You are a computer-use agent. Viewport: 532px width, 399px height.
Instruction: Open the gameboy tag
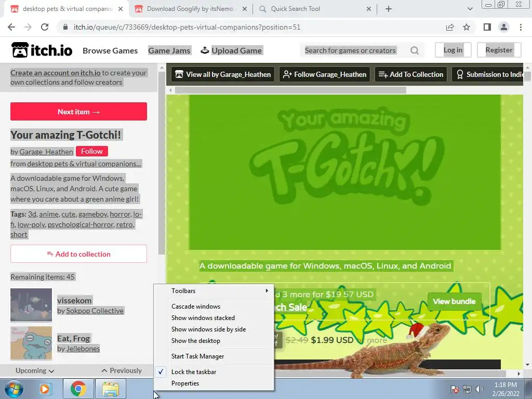92,214
